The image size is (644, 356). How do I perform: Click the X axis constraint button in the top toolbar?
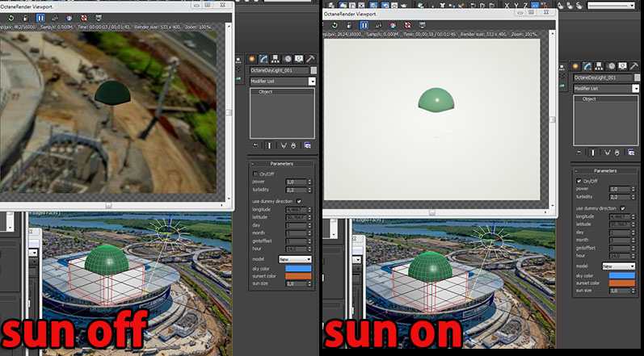507,6
